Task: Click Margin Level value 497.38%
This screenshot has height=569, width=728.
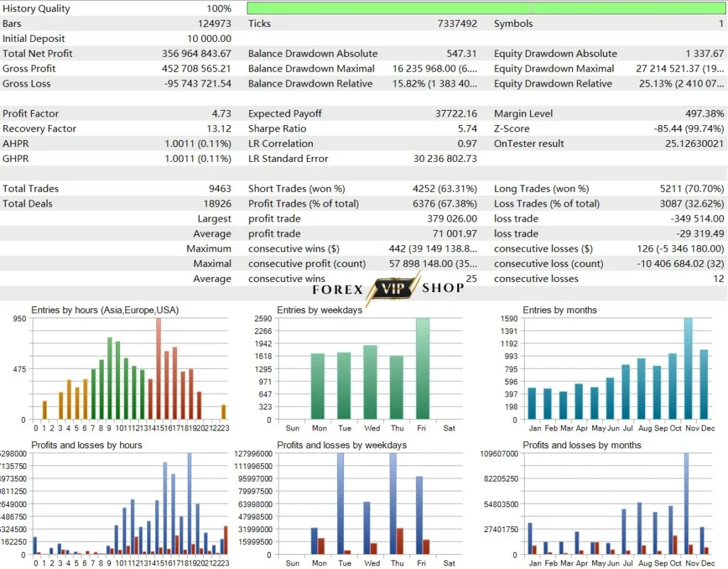Action: (705, 114)
